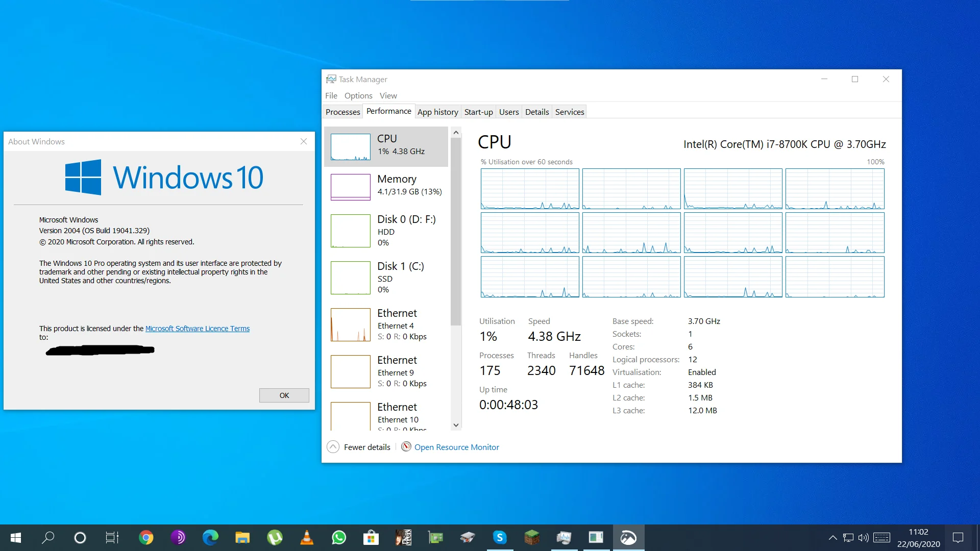Image resolution: width=980 pixels, height=551 pixels.
Task: Click the sidebar scroll down arrow
Action: (x=456, y=425)
